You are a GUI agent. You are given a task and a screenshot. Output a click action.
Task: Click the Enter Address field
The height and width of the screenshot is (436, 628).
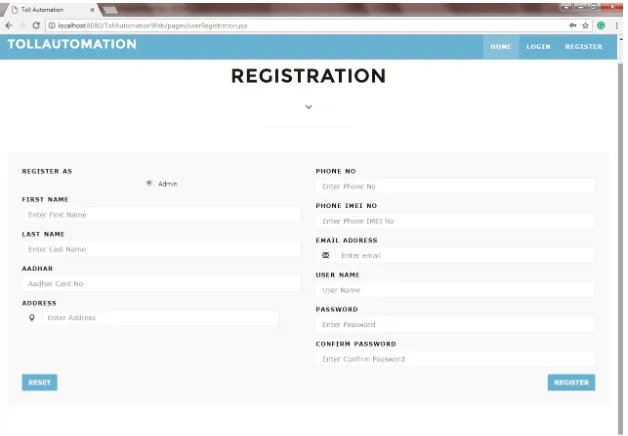(x=160, y=318)
